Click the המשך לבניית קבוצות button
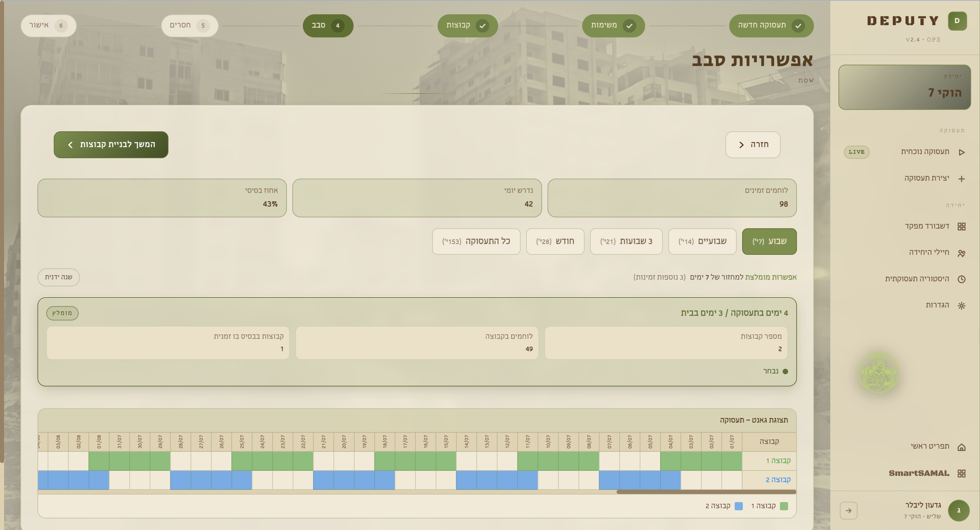This screenshot has height=530, width=980. click(111, 145)
